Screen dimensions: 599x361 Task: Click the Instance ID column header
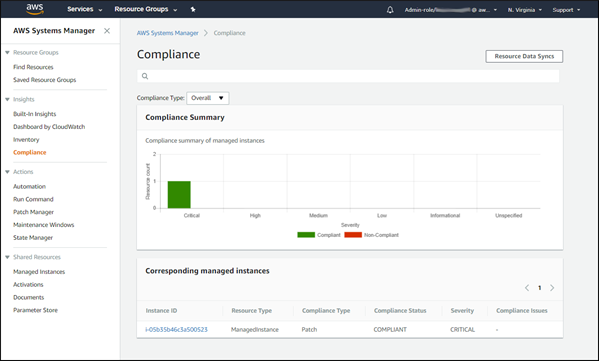[x=161, y=311]
